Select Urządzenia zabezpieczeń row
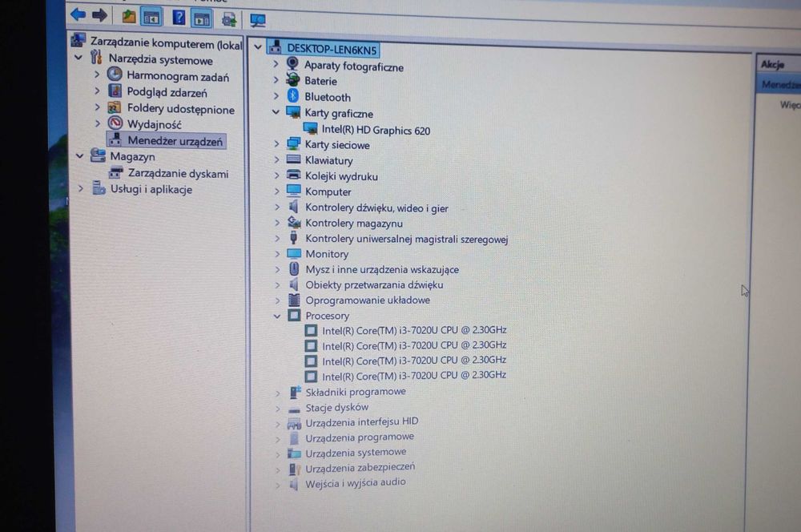 pos(360,467)
